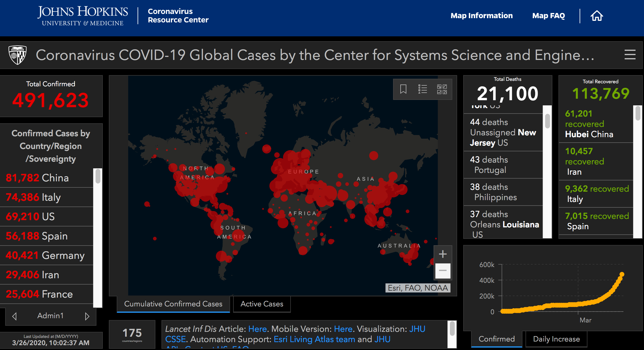Select 9,362 recovered Italy entry
Viewport: 644px width, 350px height.
pos(596,194)
